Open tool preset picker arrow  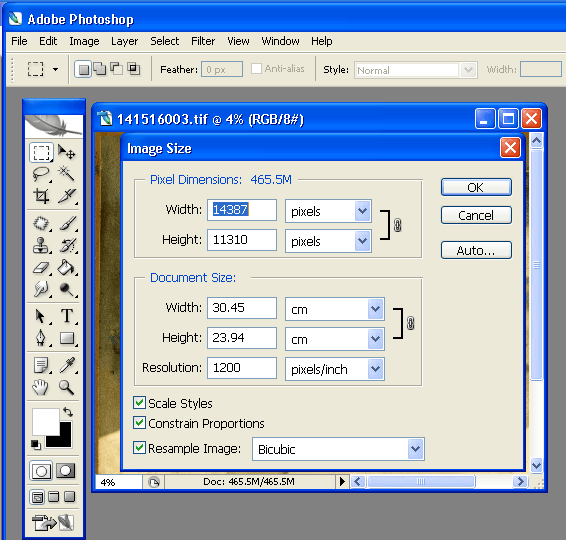click(55, 69)
